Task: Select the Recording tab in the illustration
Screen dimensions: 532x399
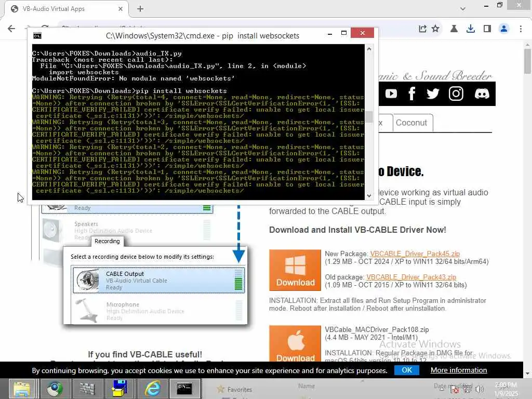Action: pos(107,241)
